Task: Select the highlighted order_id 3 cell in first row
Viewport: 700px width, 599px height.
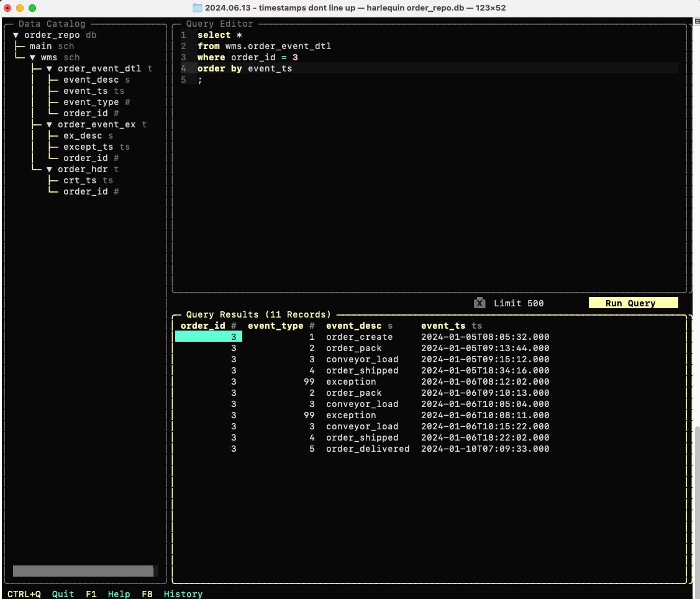Action: point(209,336)
